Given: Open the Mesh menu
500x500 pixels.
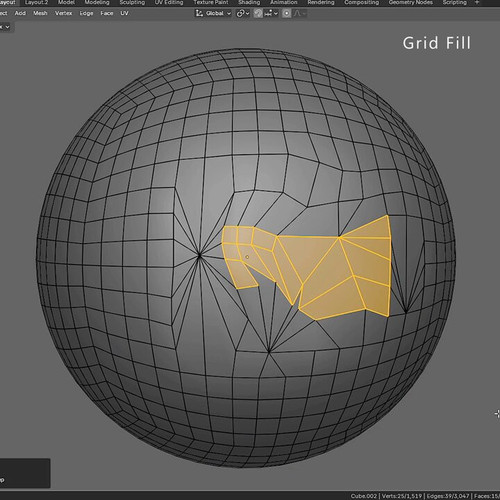Looking at the screenshot, I should 40,13.
